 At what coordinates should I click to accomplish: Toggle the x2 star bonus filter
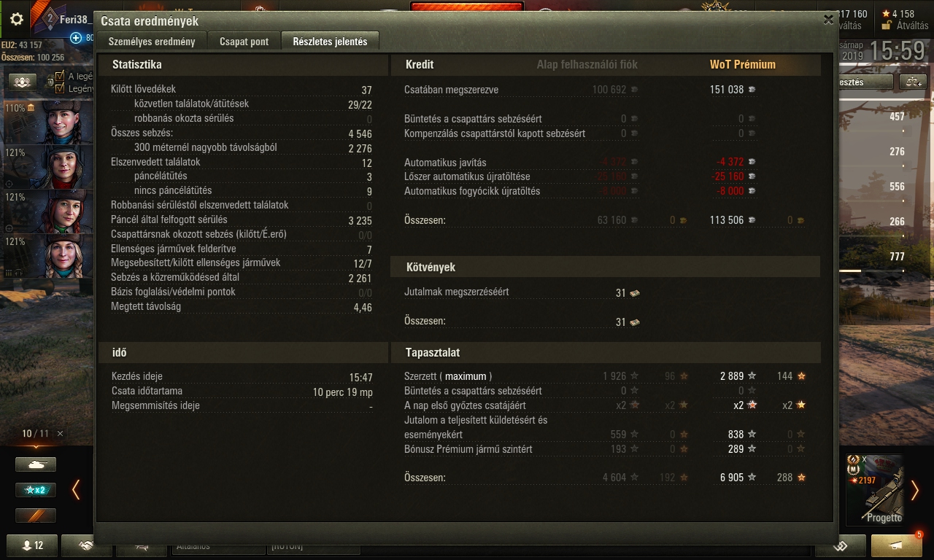[36, 490]
